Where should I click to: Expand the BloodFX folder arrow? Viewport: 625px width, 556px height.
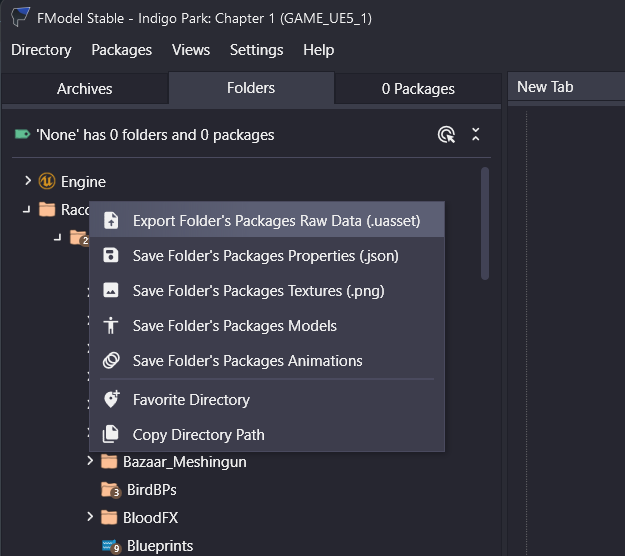pyautogui.click(x=90, y=517)
